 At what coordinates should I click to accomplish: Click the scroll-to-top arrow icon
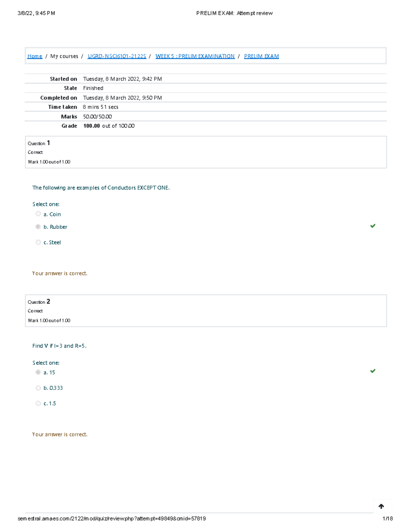click(x=382, y=506)
